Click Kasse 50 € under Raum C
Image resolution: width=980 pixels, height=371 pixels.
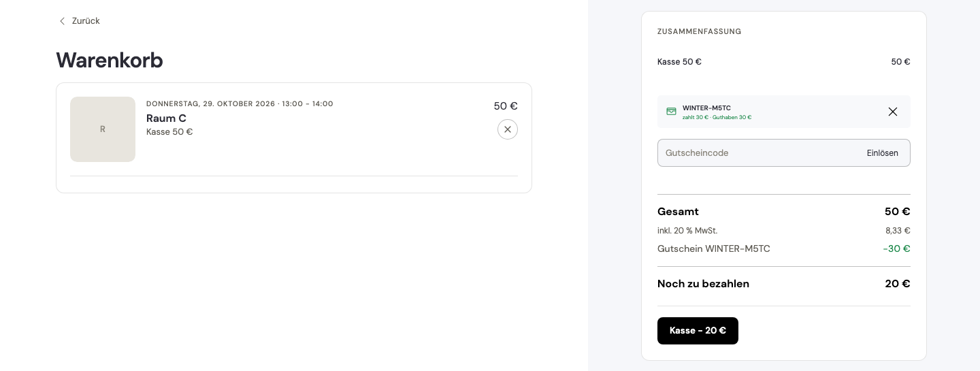pos(169,132)
